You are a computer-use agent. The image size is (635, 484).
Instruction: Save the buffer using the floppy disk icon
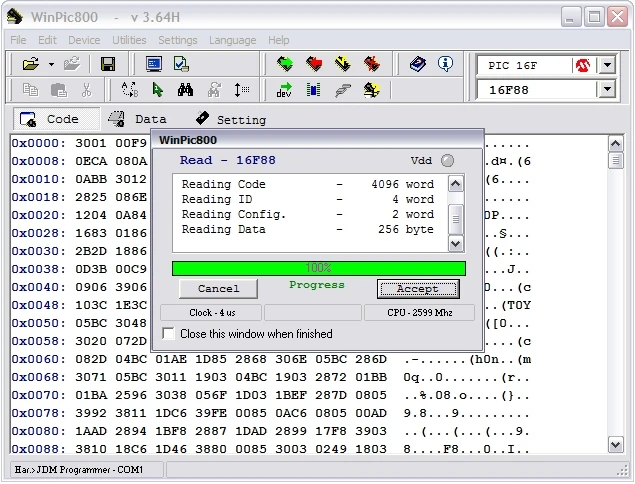pos(108,64)
